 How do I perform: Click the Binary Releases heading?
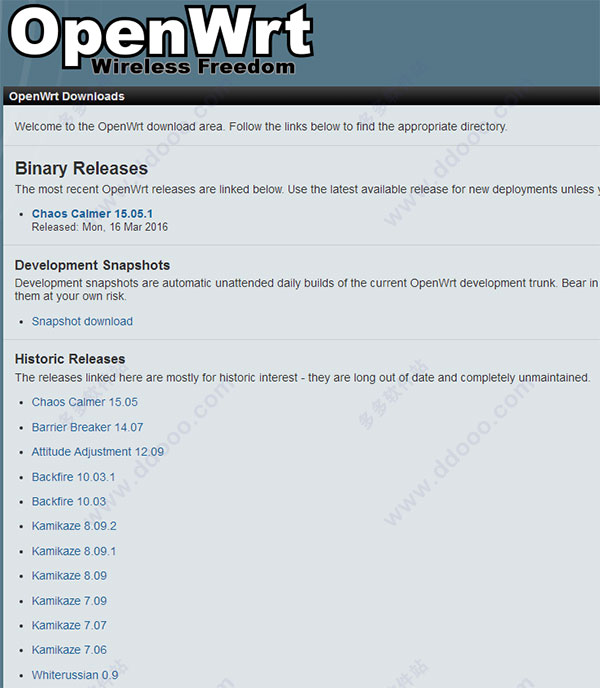pyautogui.click(x=81, y=168)
